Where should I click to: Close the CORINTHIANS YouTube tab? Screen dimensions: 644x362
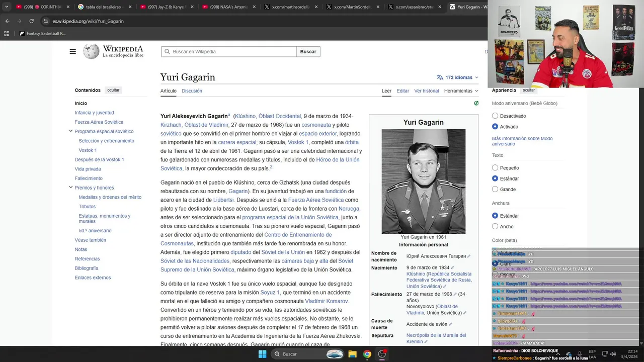coord(68,7)
